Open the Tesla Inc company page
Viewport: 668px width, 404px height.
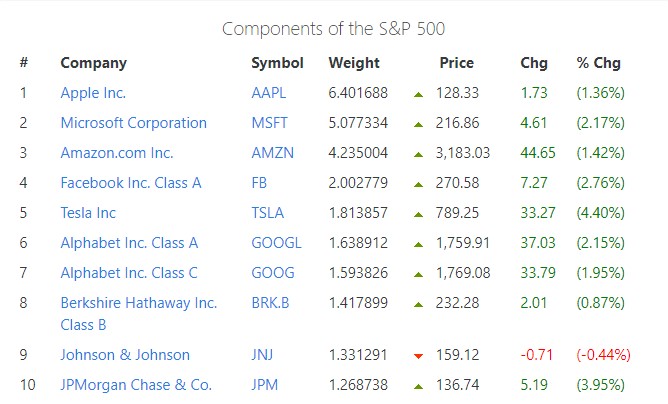[x=88, y=213]
